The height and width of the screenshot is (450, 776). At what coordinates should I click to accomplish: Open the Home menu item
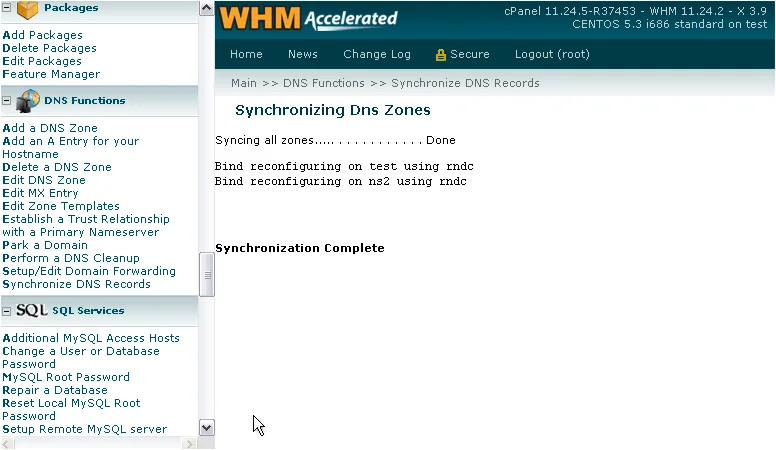(246, 55)
